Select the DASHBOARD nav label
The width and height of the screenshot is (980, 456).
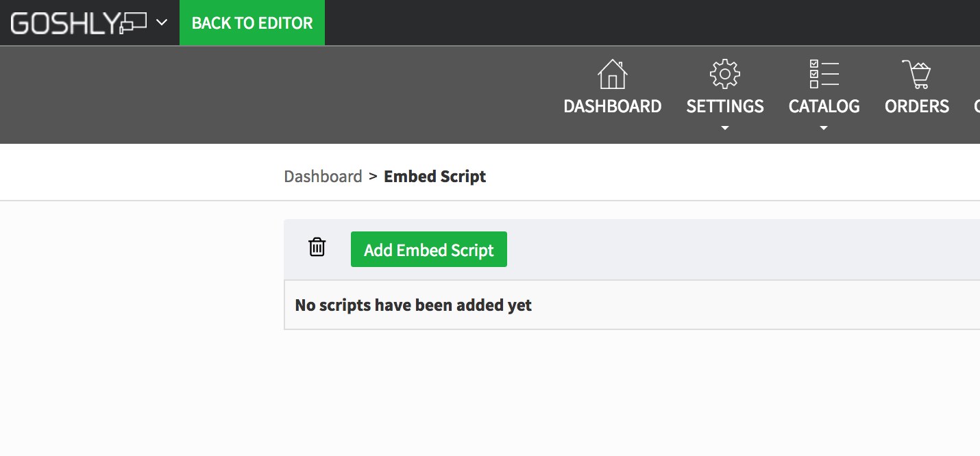click(x=612, y=106)
